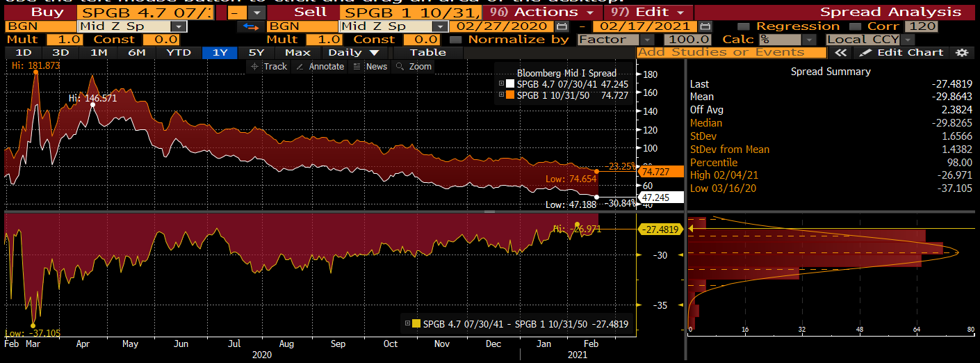
Task: Select the Zoom magnifier tool
Action: (413, 66)
